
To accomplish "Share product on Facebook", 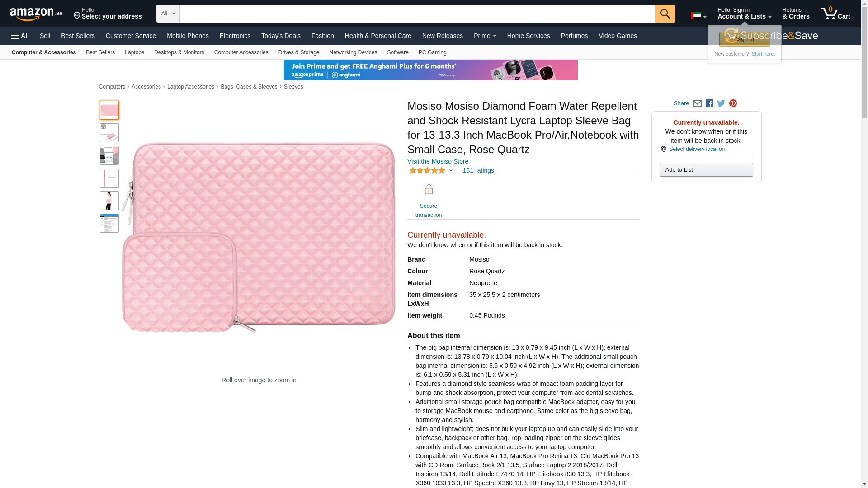I will pyautogui.click(x=709, y=103).
